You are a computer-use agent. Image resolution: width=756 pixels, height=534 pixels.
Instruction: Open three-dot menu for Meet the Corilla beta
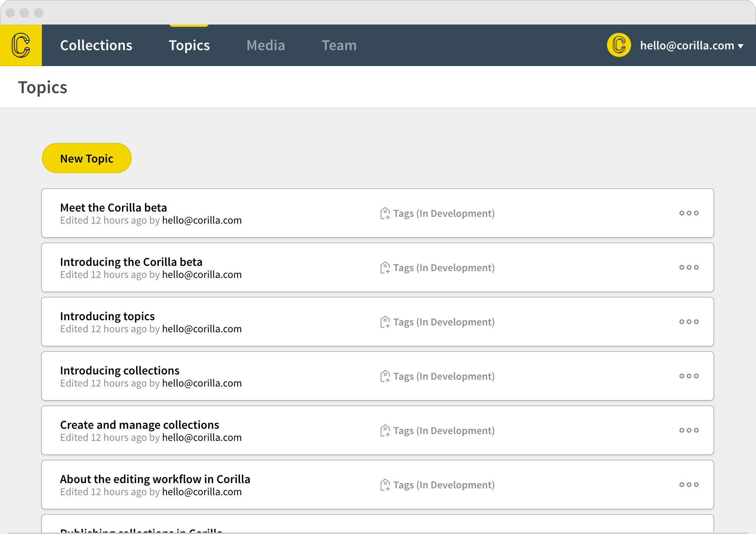pyautogui.click(x=689, y=213)
